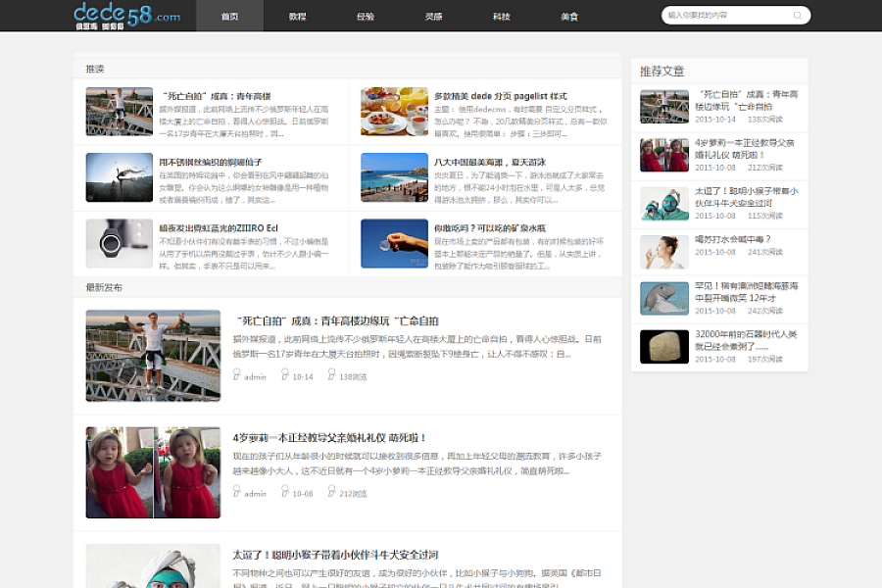Click the sidebar stone artifact thumbnail

coord(664,347)
